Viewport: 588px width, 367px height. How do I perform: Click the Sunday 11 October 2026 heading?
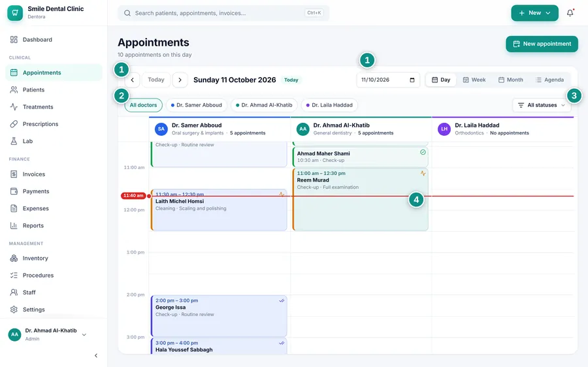click(235, 80)
